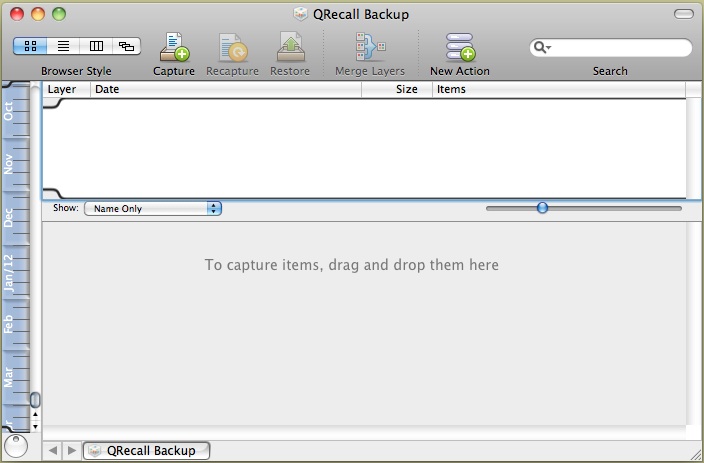The width and height of the screenshot is (704, 463).
Task: Click the QRecall Backup path button
Action: (x=147, y=451)
